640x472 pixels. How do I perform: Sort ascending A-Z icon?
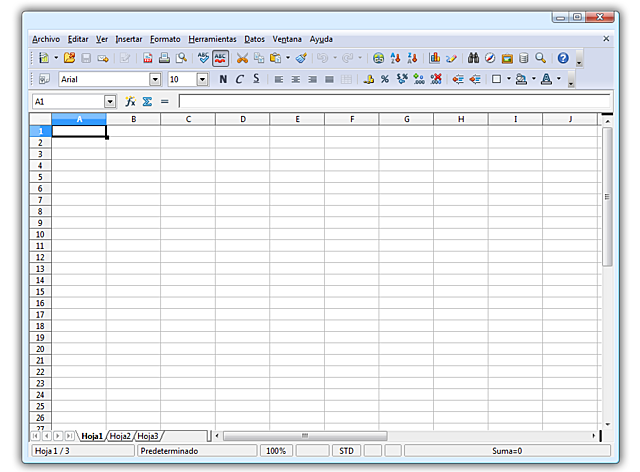[x=395, y=58]
